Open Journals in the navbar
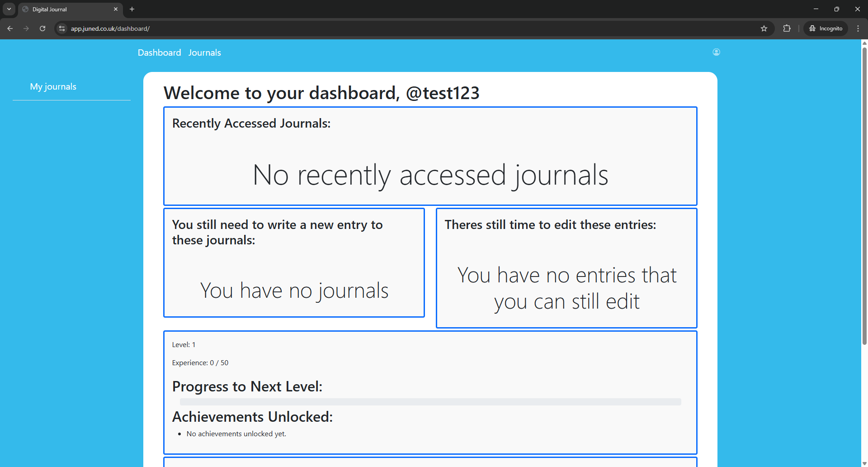Viewport: 868px width, 467px height. tap(205, 52)
